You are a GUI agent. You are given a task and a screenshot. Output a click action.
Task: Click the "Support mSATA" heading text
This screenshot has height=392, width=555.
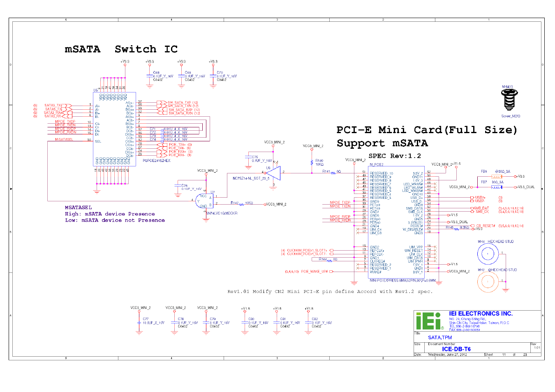(382, 143)
